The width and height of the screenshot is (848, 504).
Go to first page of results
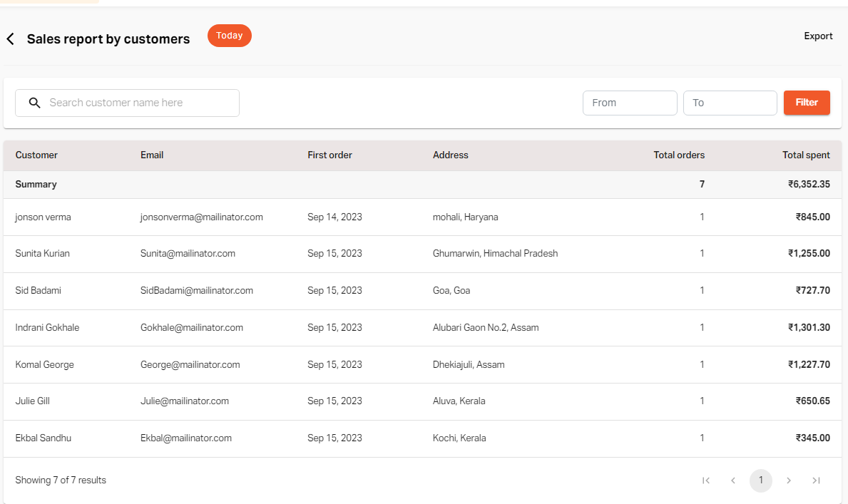tap(706, 480)
